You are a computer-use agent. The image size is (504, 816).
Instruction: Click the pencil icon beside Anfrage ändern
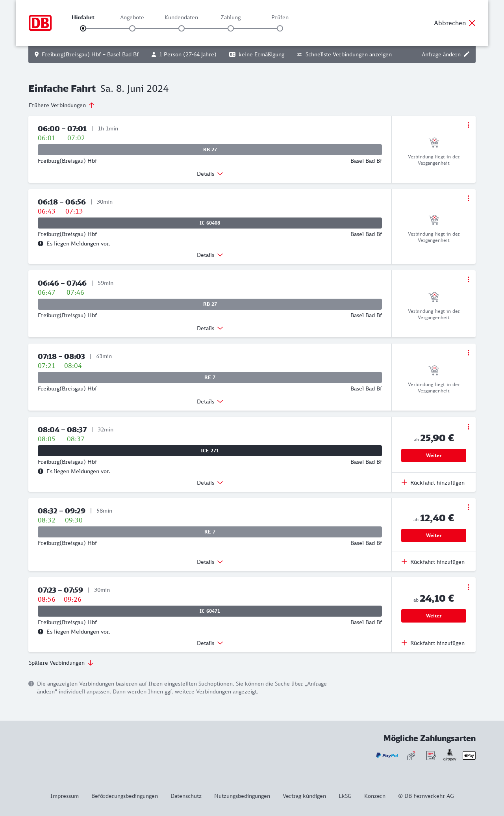(467, 54)
